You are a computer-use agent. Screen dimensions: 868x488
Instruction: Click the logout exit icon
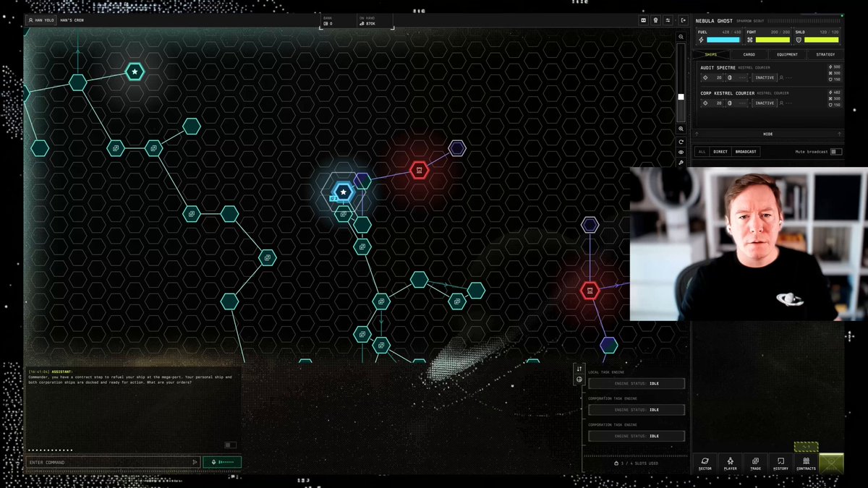[684, 20]
